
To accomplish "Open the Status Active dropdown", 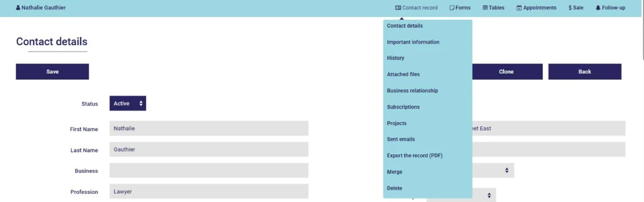I will tap(128, 103).
